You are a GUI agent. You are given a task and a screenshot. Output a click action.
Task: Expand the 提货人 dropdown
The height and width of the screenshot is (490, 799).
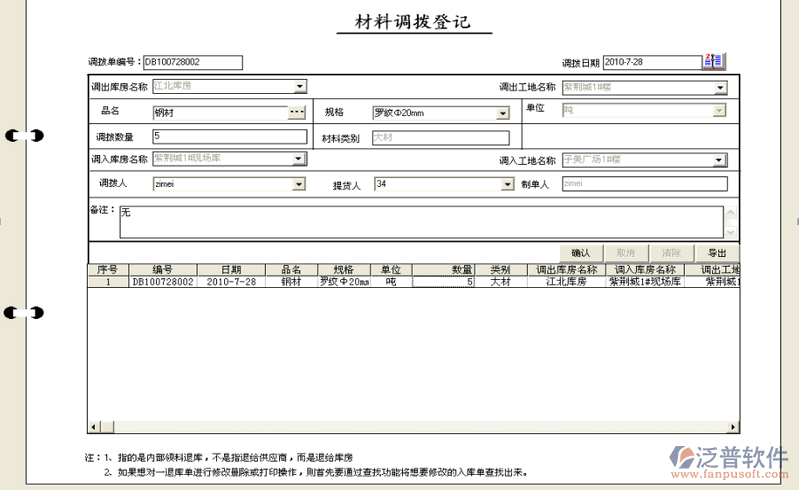[507, 185]
